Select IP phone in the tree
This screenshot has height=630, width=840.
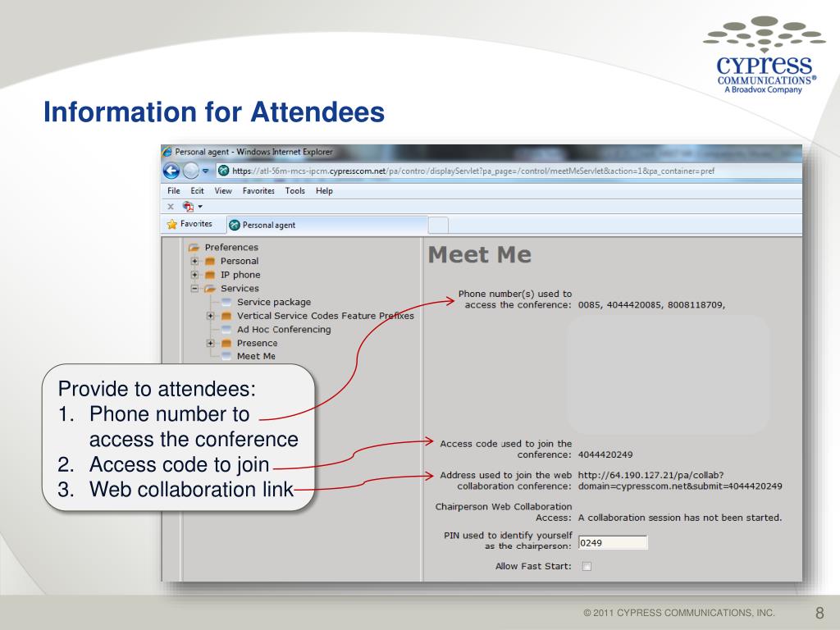pos(240,275)
